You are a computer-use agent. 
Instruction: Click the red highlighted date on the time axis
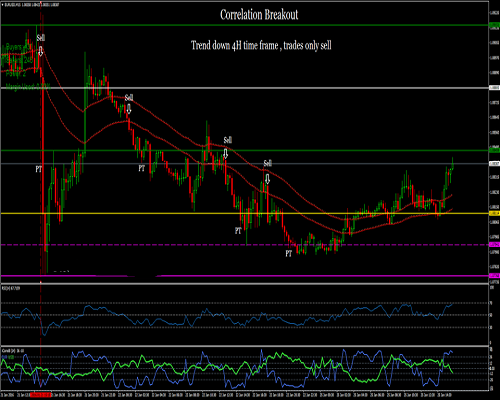[x=40, y=395]
